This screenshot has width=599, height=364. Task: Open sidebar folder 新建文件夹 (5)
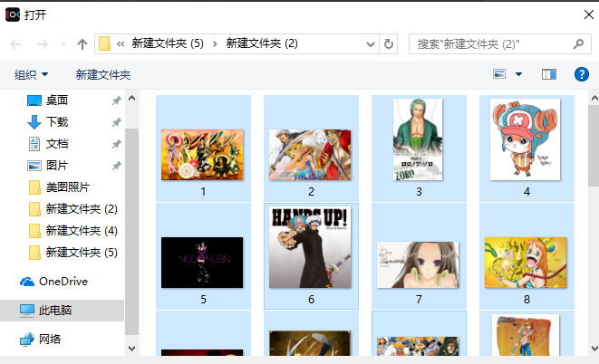click(82, 253)
